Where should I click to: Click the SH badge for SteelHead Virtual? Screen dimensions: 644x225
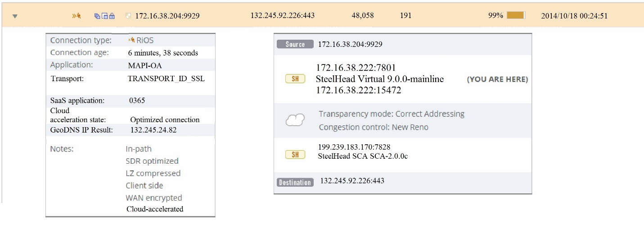coord(295,79)
